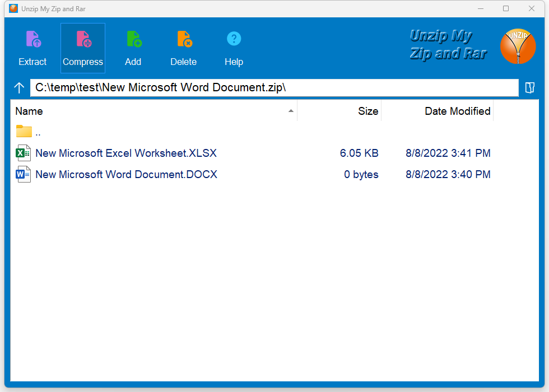Click the app icon in title bar
The width and height of the screenshot is (549, 392).
pyautogui.click(x=13, y=8)
